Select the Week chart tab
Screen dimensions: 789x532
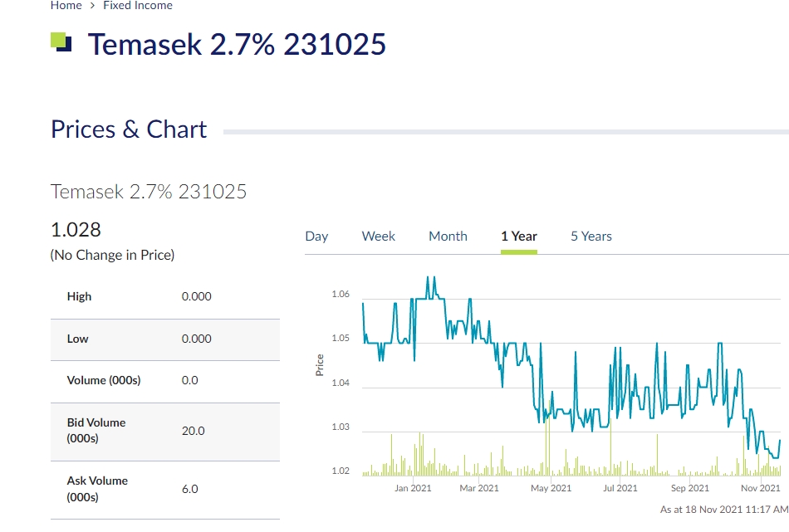click(379, 237)
